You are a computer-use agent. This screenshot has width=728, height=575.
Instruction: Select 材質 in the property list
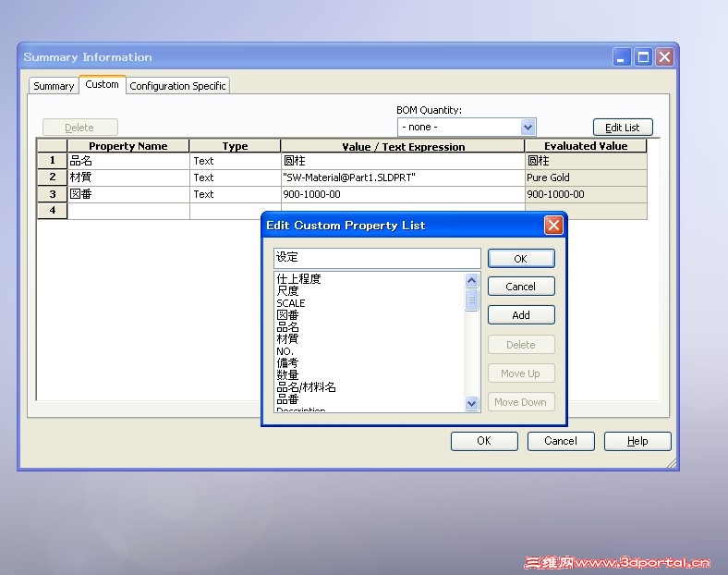[287, 339]
